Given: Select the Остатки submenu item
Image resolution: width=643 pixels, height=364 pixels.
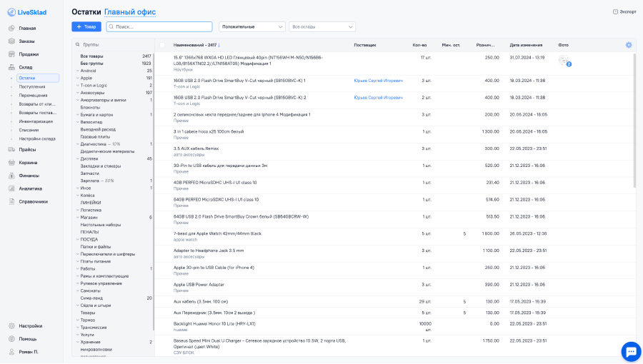Looking at the screenshot, I should pyautogui.click(x=38, y=78).
